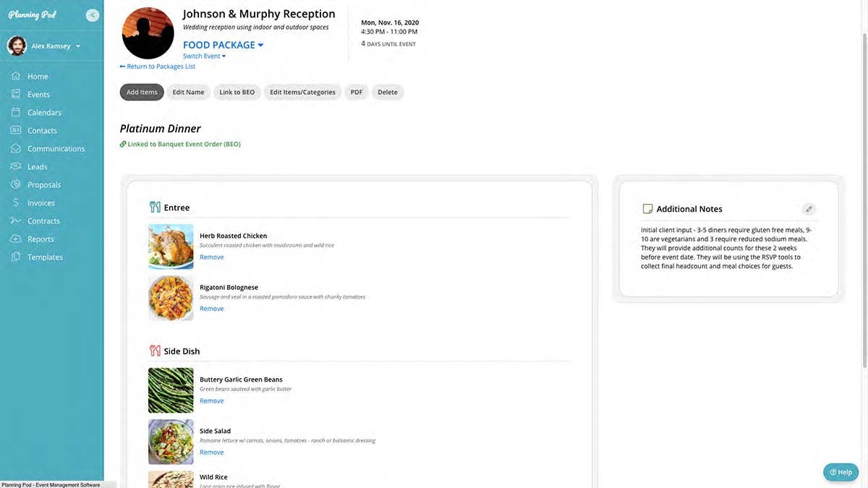Open the Communications section
Screen dimensions: 868x488
click(x=56, y=149)
